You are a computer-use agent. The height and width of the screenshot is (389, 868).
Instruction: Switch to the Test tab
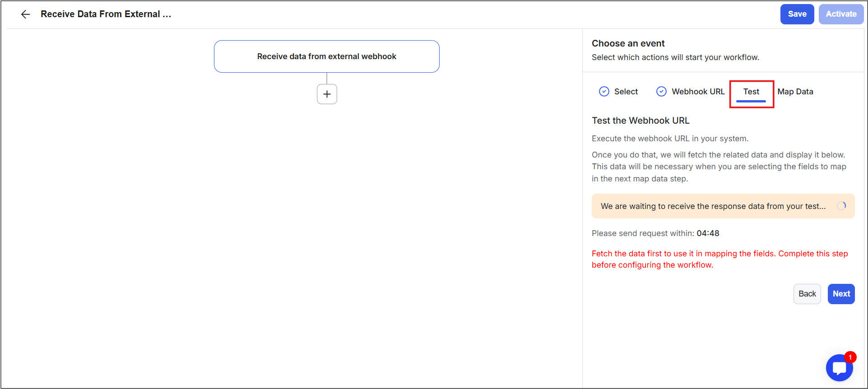click(x=751, y=92)
